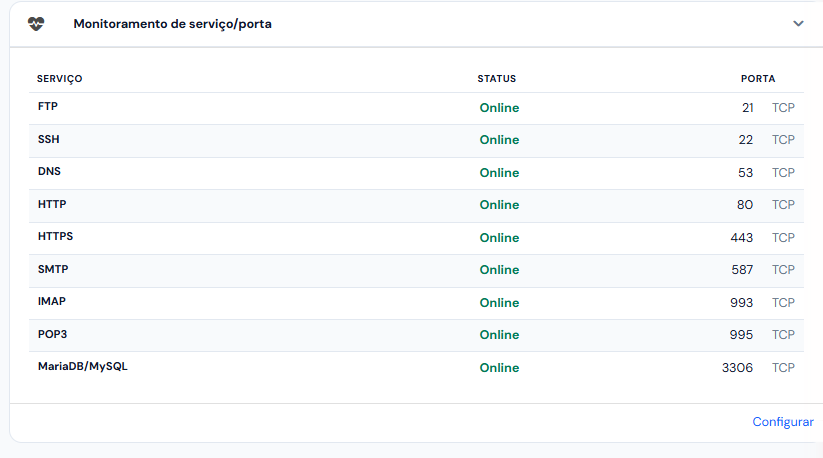The height and width of the screenshot is (458, 823).
Task: Click port number 993
Action: (742, 303)
